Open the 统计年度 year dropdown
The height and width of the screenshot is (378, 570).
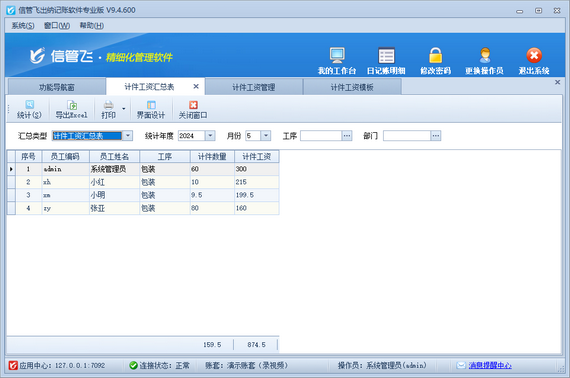210,136
